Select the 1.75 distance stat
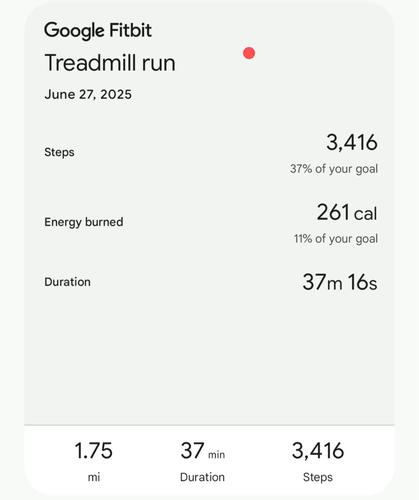Image resolution: width=419 pixels, height=500 pixels. coord(94,451)
